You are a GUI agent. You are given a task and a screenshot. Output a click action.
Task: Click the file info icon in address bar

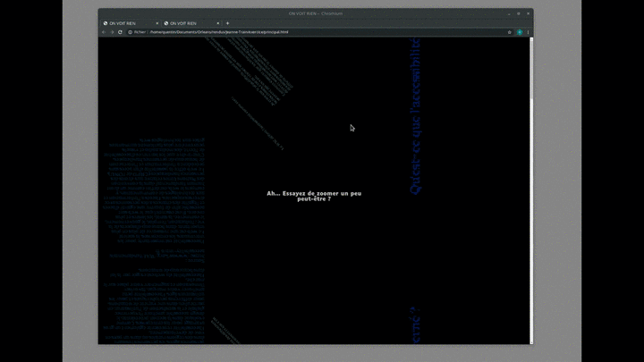pyautogui.click(x=130, y=32)
